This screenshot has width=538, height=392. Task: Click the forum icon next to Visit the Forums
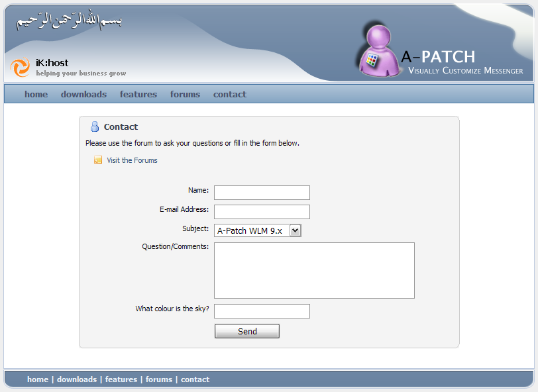point(98,160)
